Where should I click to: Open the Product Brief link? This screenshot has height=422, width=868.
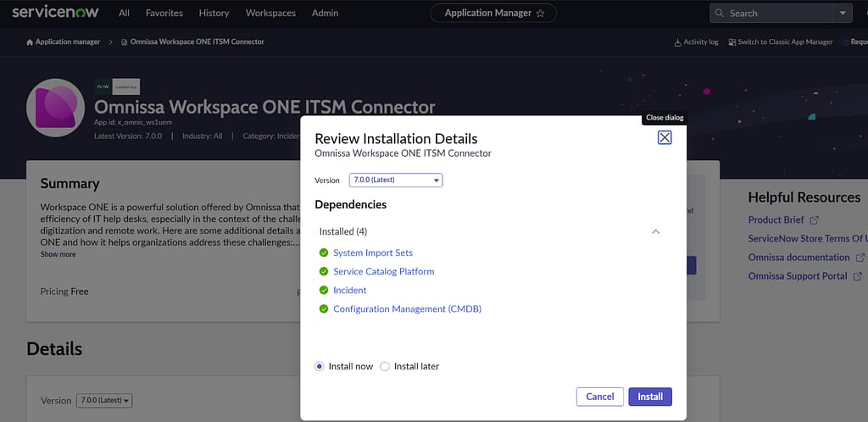click(776, 219)
